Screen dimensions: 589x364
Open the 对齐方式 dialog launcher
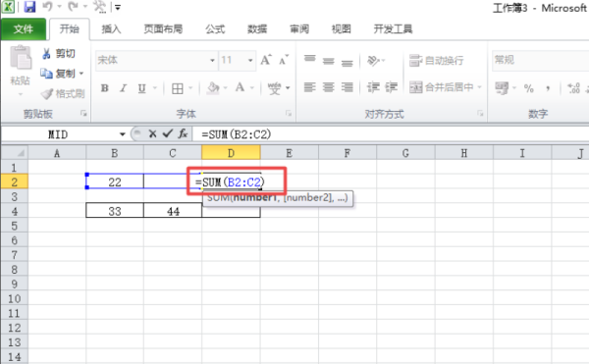(480, 114)
